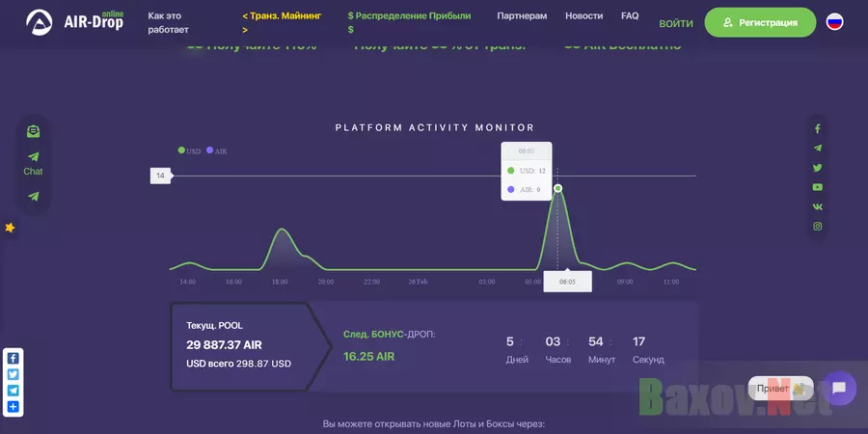The width and height of the screenshot is (868, 434).
Task: Open the Как это работает menu item
Action: tap(168, 23)
